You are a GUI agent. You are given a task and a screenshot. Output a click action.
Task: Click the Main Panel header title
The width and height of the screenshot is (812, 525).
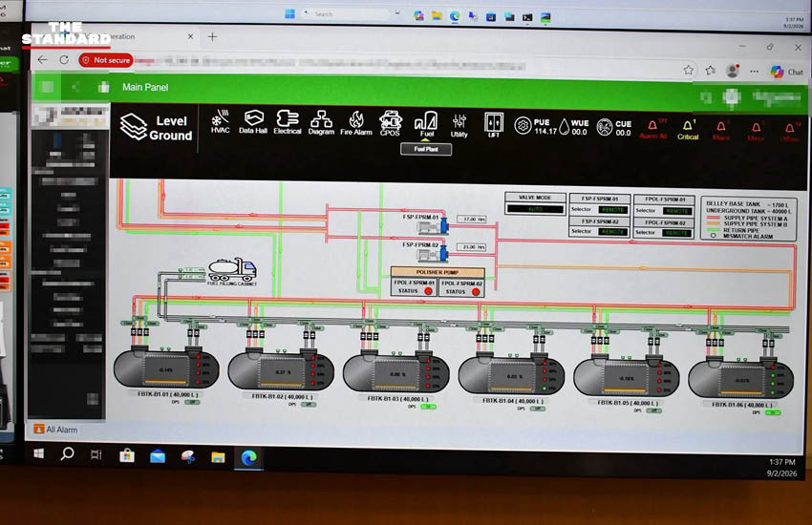145,87
